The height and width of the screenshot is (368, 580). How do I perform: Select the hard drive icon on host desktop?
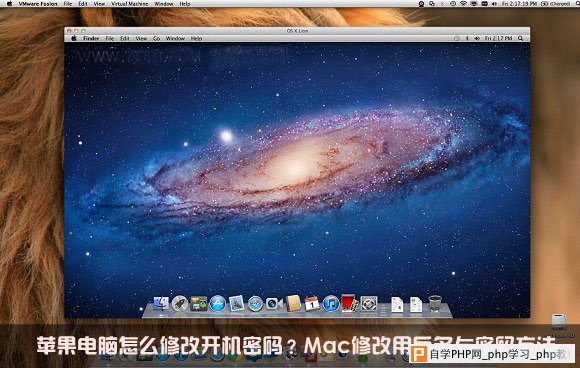(x=559, y=322)
